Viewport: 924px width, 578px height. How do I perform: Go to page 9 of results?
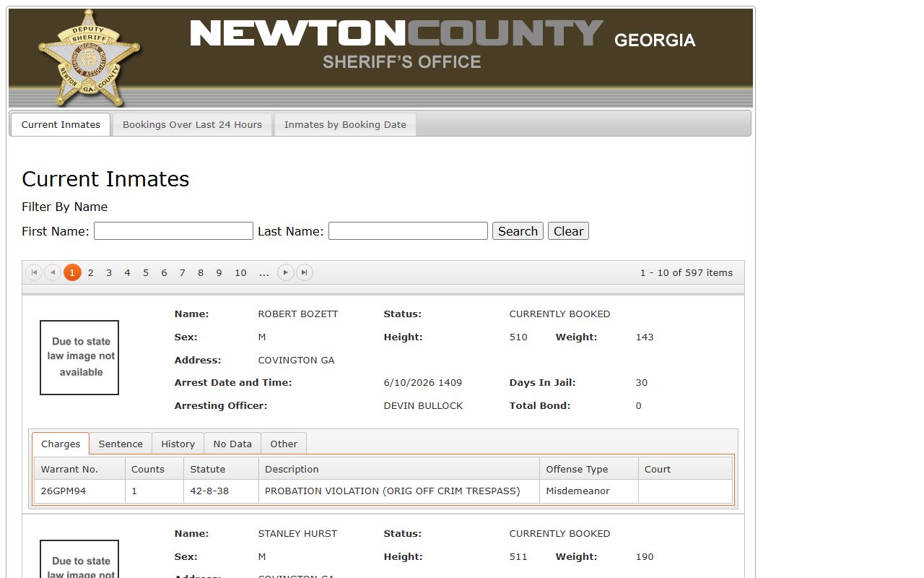pos(219,272)
